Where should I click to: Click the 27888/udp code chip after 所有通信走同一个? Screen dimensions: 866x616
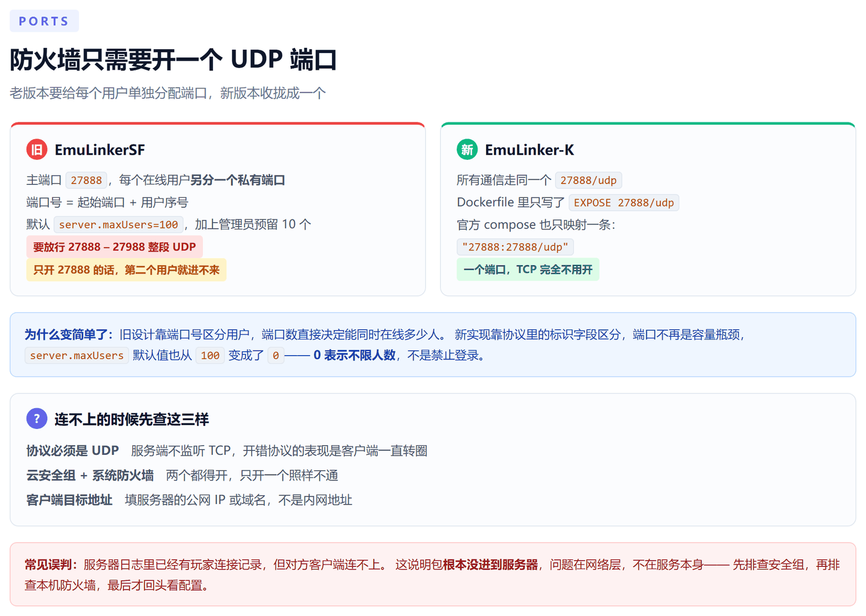coord(588,180)
